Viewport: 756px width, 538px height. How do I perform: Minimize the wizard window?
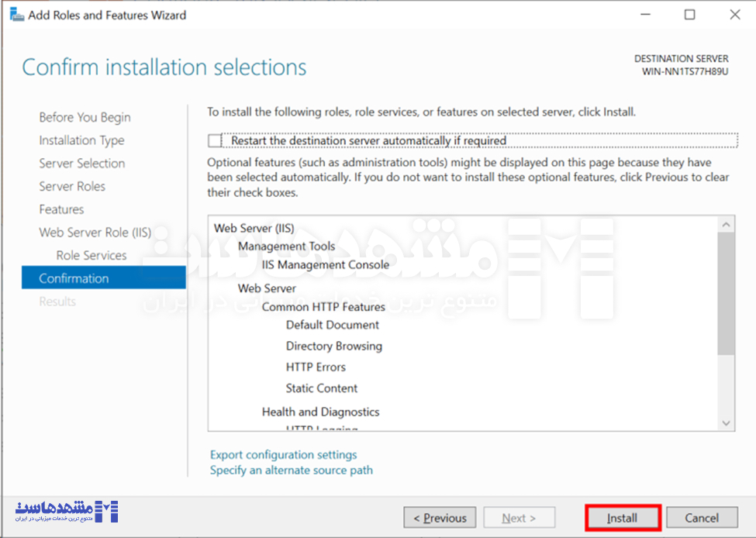(645, 15)
